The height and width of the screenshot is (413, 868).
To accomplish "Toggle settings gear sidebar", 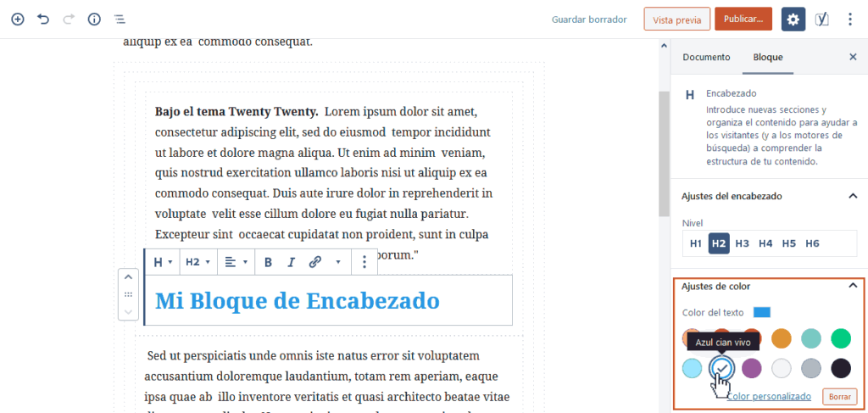I will (793, 20).
